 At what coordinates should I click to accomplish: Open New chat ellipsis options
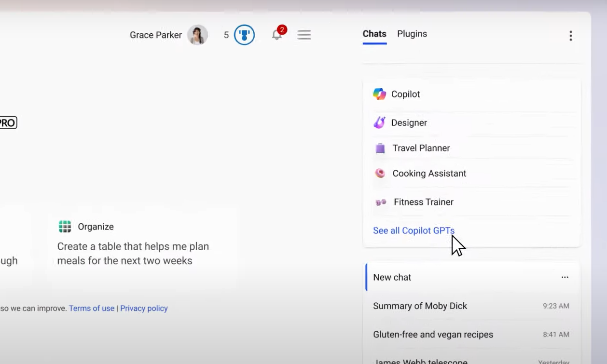565,277
